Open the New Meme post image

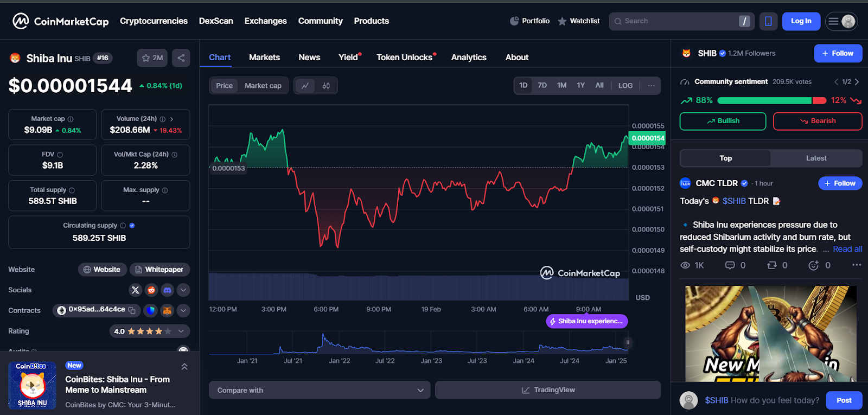770,334
